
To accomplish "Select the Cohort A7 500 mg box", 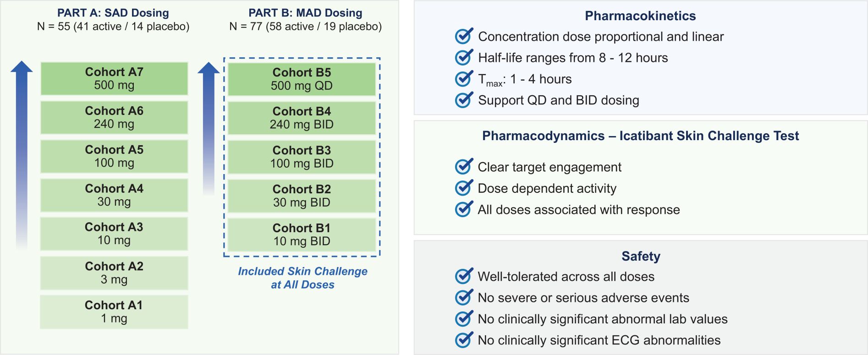I will [114, 79].
